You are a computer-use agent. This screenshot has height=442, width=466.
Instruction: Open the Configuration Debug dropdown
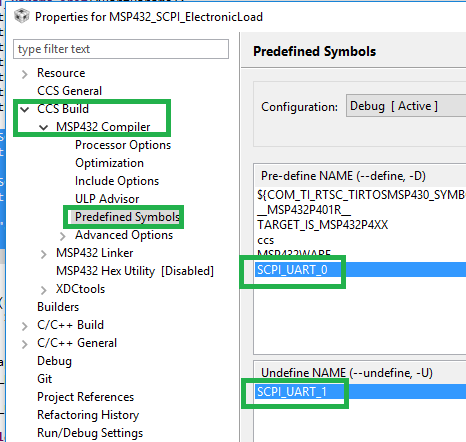click(406, 106)
